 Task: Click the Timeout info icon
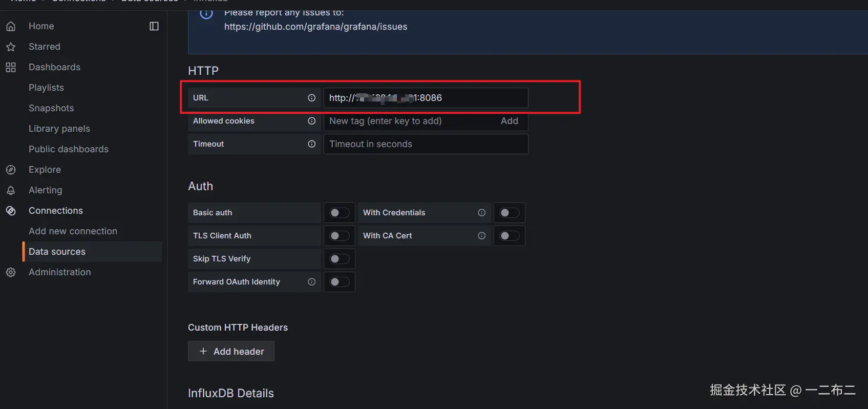pyautogui.click(x=311, y=144)
